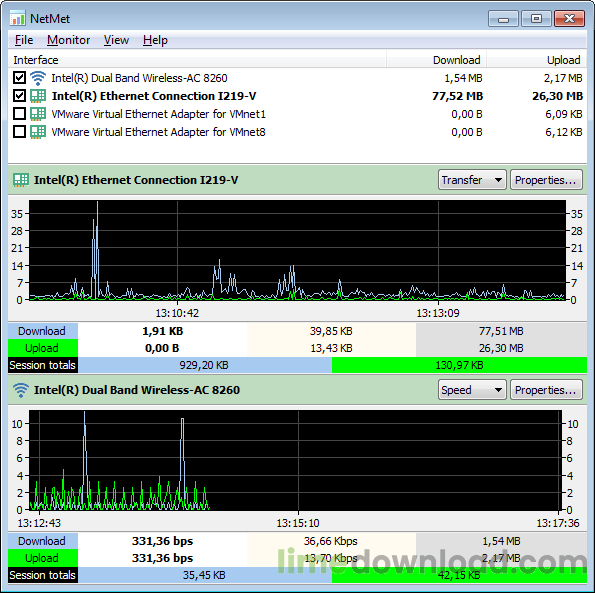This screenshot has width=595, height=593.
Task: Click the 77,52 MB download value
Action: coord(457,96)
